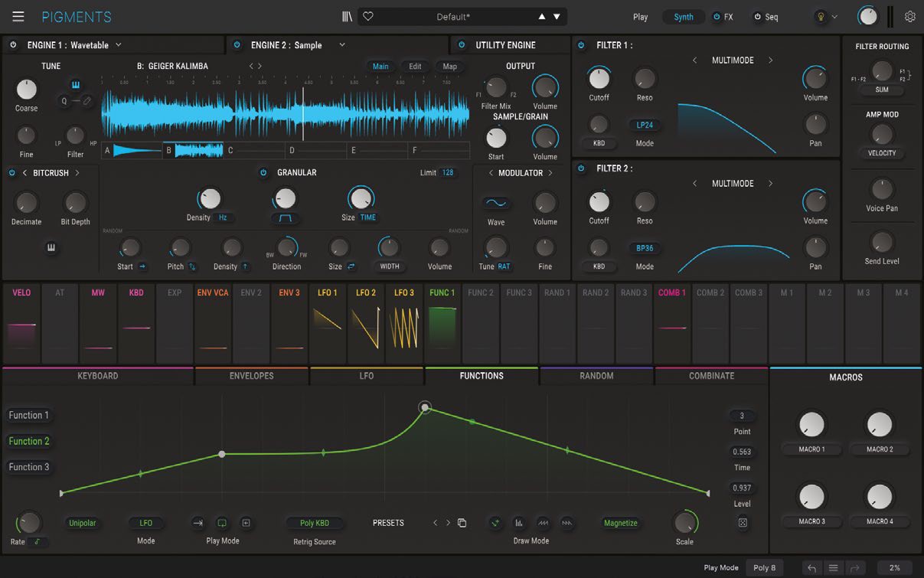Image resolution: width=924 pixels, height=578 pixels.
Task: Click the loop play mode icon
Action: (x=222, y=523)
